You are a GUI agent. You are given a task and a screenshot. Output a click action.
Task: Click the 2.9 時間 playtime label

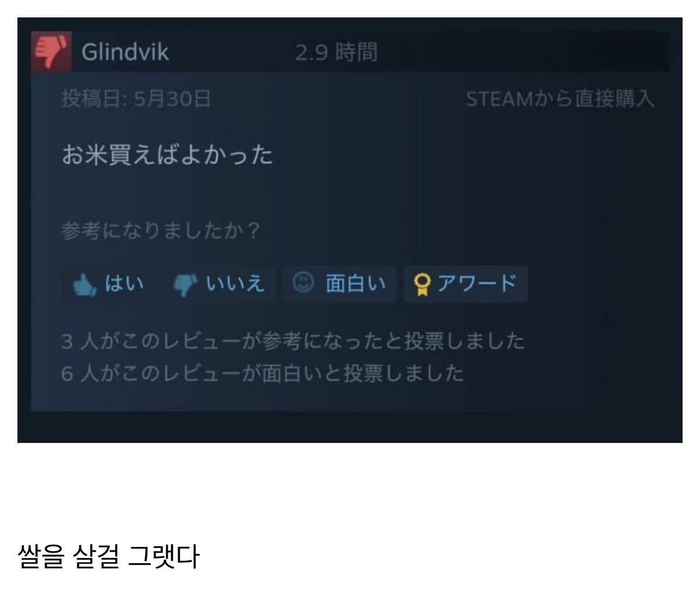(336, 52)
